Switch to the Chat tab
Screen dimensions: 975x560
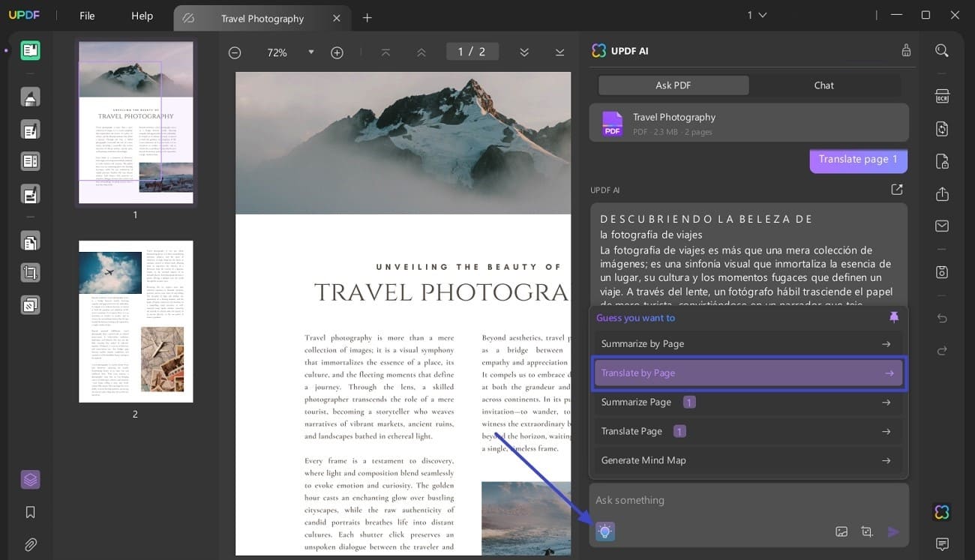click(x=823, y=85)
